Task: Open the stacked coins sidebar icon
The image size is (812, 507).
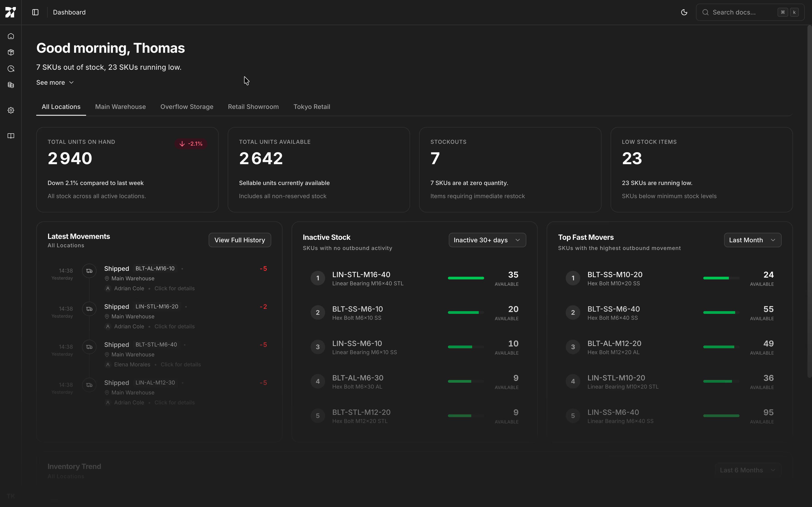Action: [11, 85]
